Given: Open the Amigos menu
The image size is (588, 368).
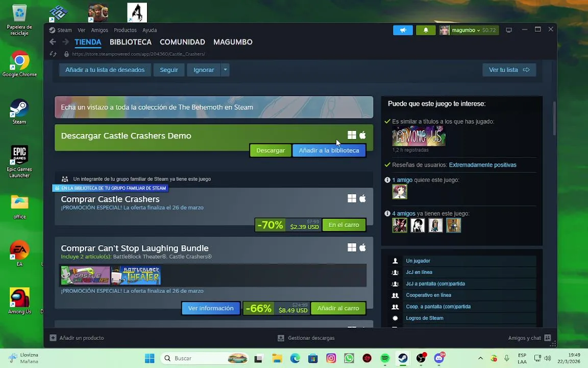Looking at the screenshot, I should [100, 30].
